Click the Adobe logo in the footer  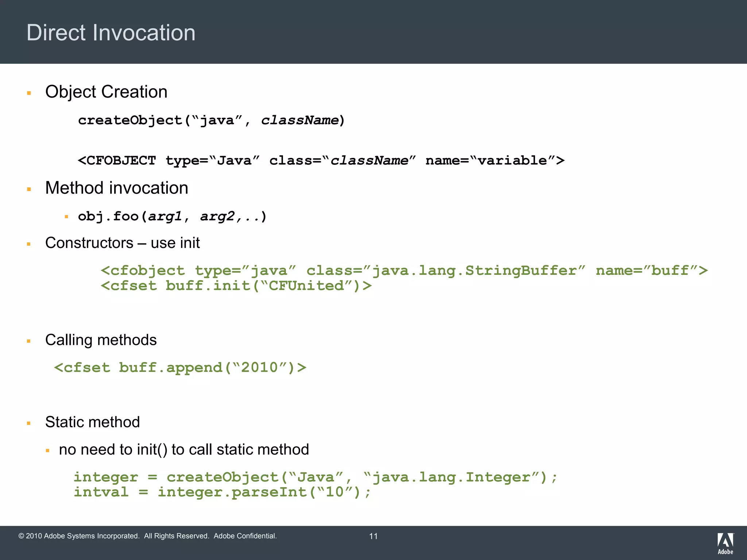point(725,544)
